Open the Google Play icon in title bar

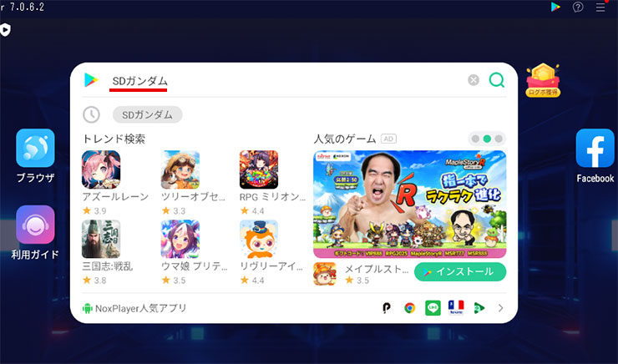pyautogui.click(x=555, y=7)
